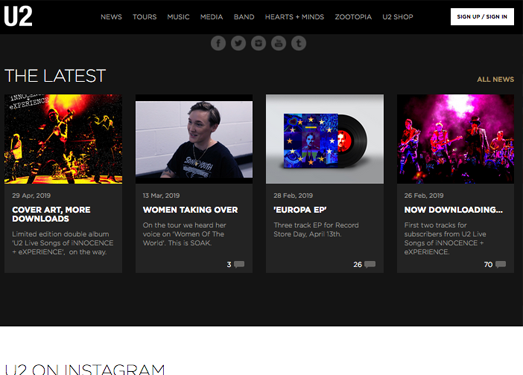The width and height of the screenshot is (523, 375).
Task: Open the HEARTS + MINDS menu
Action: point(295,17)
